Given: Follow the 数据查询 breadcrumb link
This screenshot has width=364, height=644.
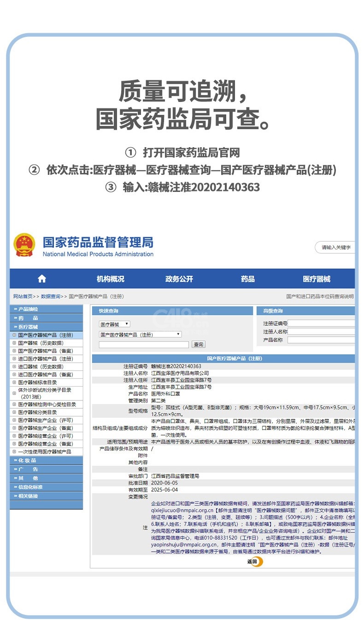Looking at the screenshot, I should coord(50,297).
